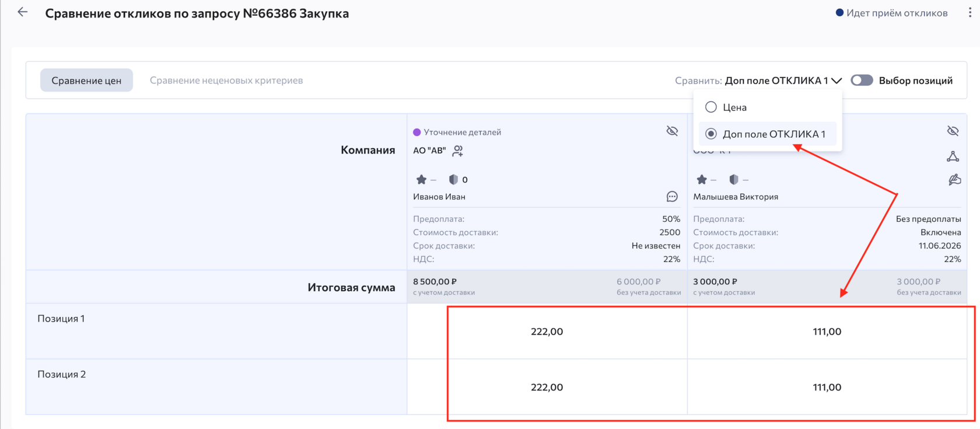Click the star rating icon above Малышева Виктория
980x429 pixels.
[x=702, y=179]
